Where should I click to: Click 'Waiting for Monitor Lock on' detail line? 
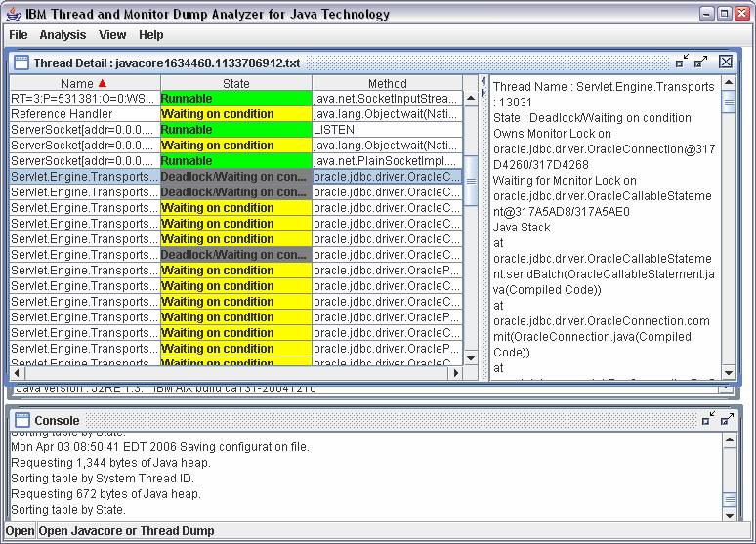pyautogui.click(x=565, y=181)
